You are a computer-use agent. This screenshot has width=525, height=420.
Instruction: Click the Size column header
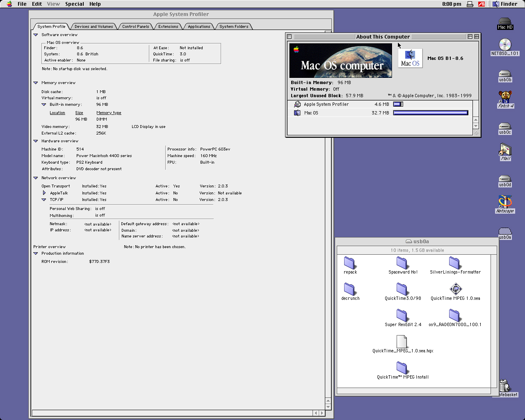79,113
